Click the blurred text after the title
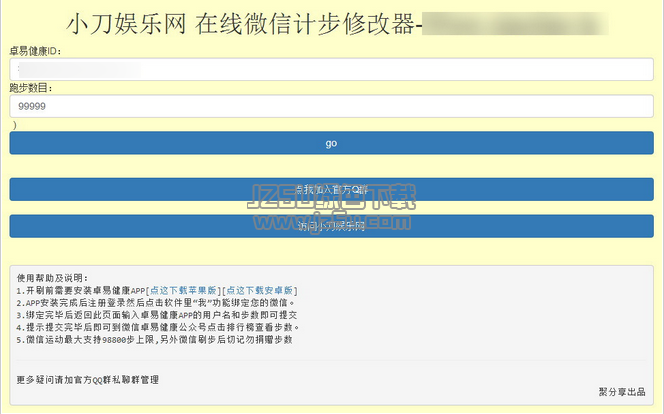This screenshot has width=664, height=414. click(515, 22)
